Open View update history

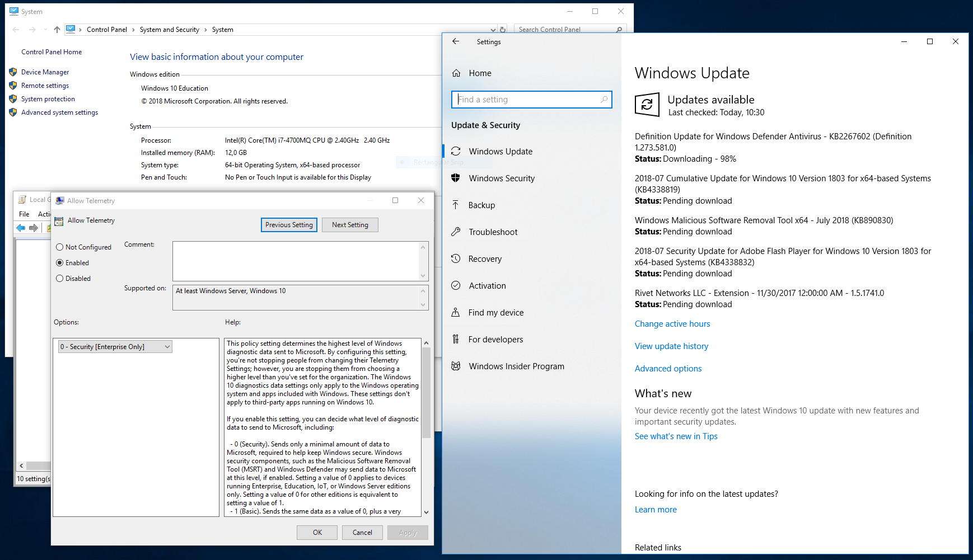pos(671,346)
